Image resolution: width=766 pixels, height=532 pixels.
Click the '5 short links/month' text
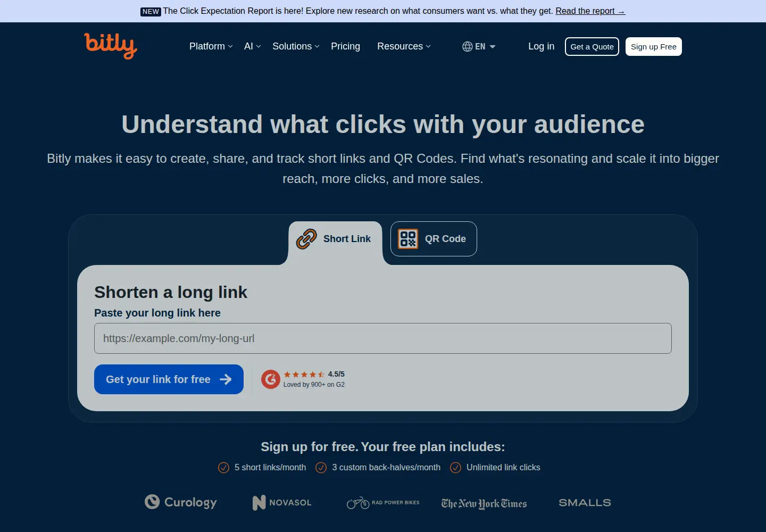pos(270,468)
